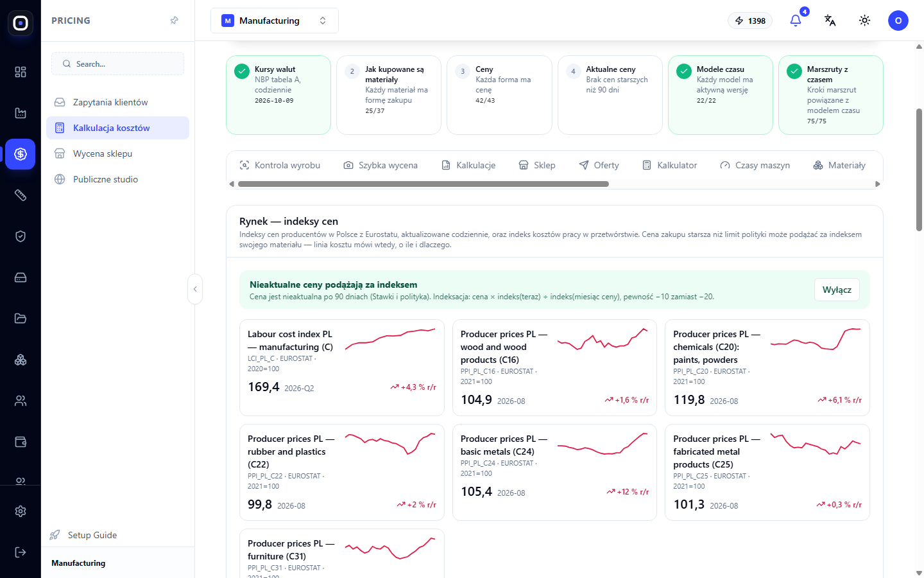Open the users people icon in the rail

pos(21,401)
